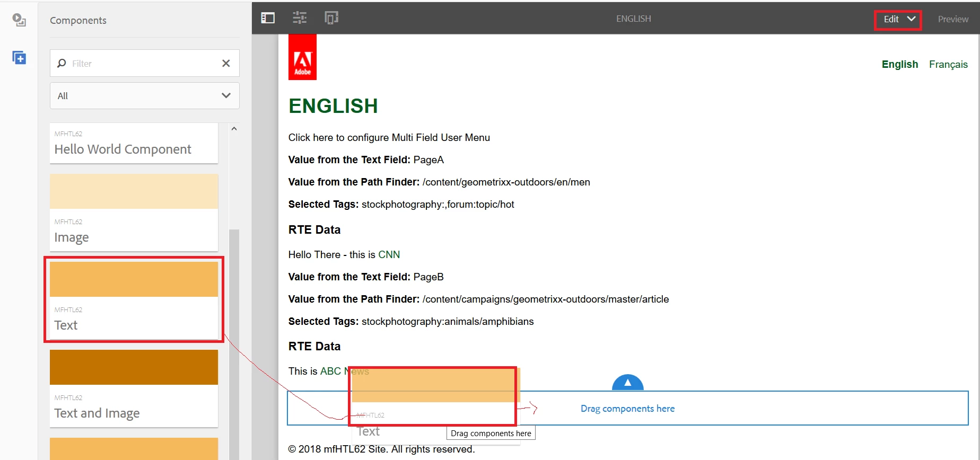Select the Text component card
980x460 pixels.
pyautogui.click(x=134, y=300)
